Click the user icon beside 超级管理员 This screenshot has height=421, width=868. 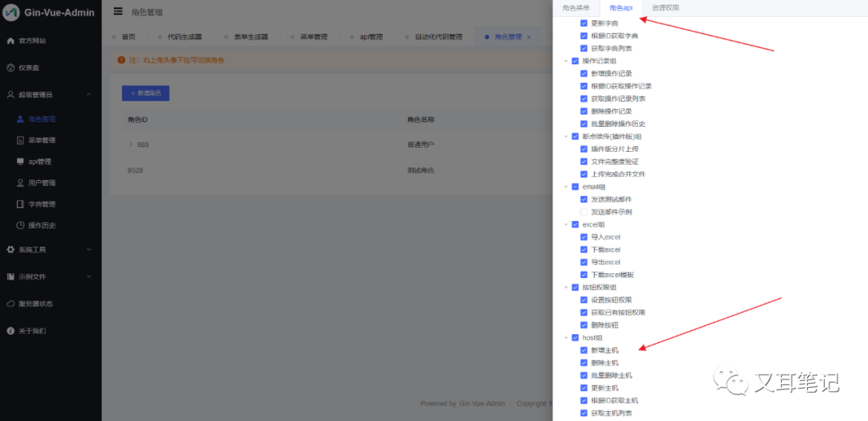10,95
